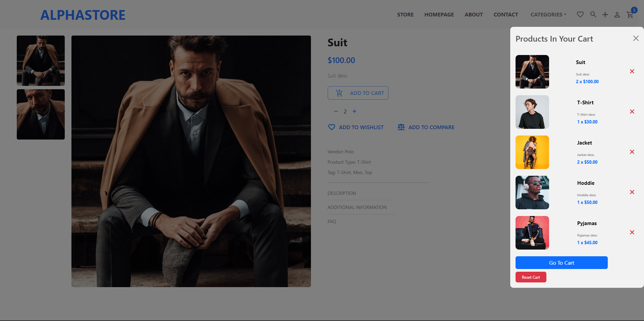Click the plus icon in the header
Viewport: 644px width, 321px height.
(x=605, y=14)
